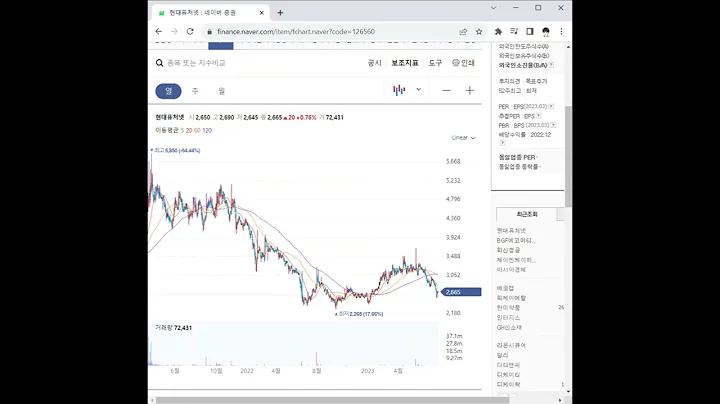Toggle the 120-day moving average line
Viewport: 720px width, 404px height.
[207, 130]
